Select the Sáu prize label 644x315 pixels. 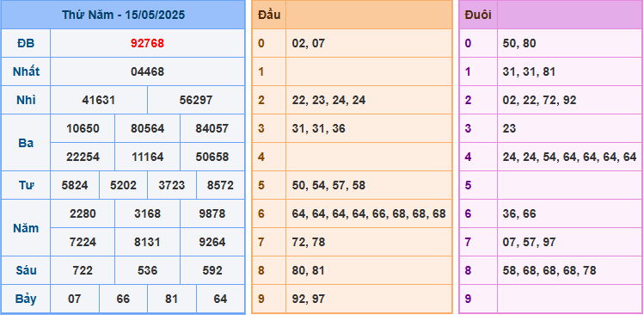[26, 270]
